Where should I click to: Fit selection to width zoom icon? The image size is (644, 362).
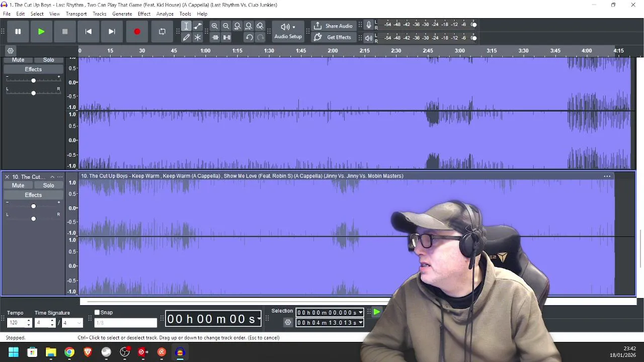pyautogui.click(x=237, y=26)
